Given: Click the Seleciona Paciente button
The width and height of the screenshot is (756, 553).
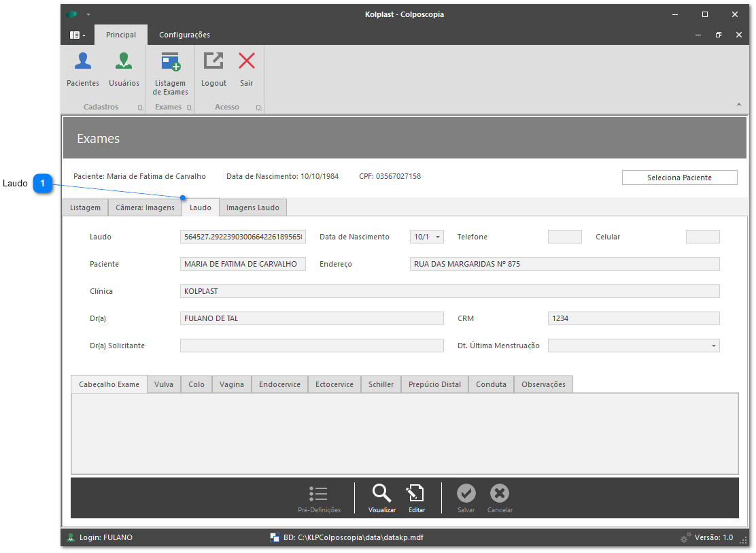Looking at the screenshot, I should tap(679, 178).
